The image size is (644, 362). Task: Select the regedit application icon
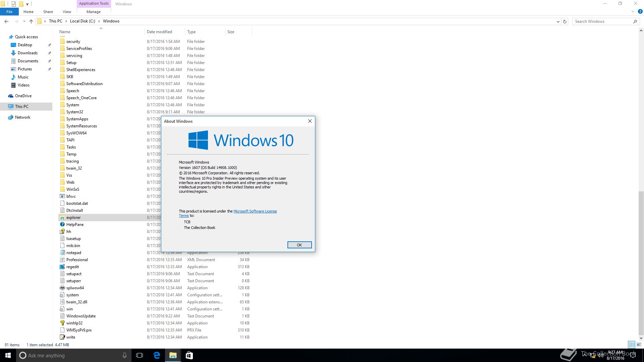62,267
